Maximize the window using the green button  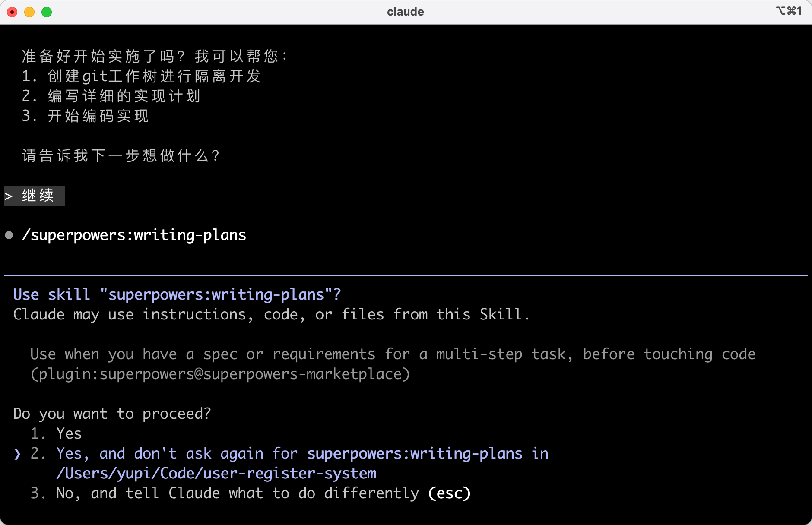point(47,12)
